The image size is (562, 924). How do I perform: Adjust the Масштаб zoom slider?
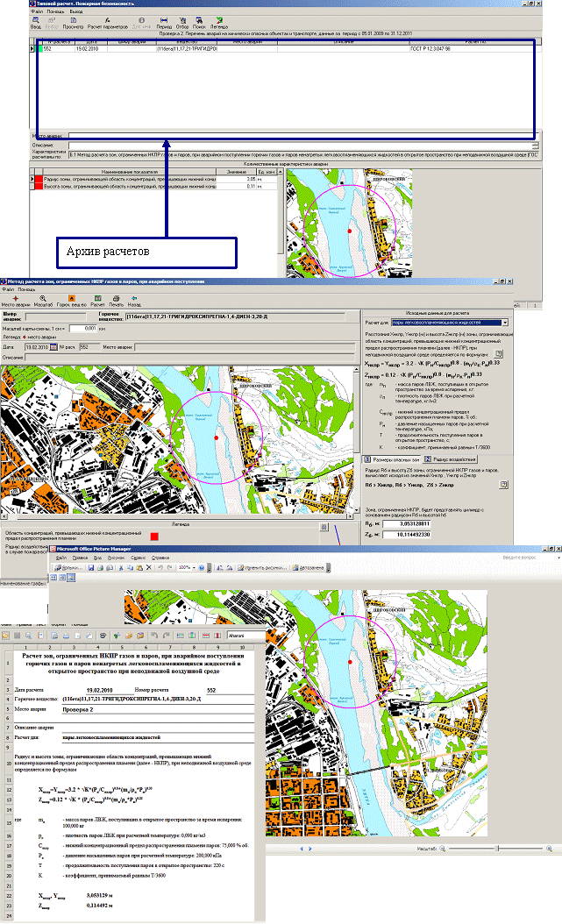(x=498, y=849)
